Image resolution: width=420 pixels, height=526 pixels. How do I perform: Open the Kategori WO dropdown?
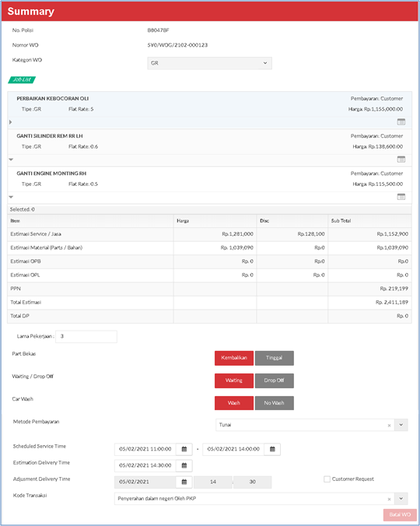point(209,63)
